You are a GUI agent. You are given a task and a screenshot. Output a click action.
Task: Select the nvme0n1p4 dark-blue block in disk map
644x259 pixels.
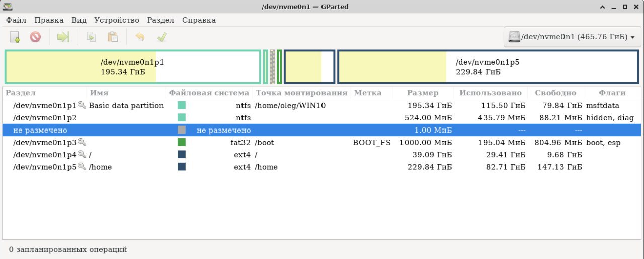(x=309, y=67)
